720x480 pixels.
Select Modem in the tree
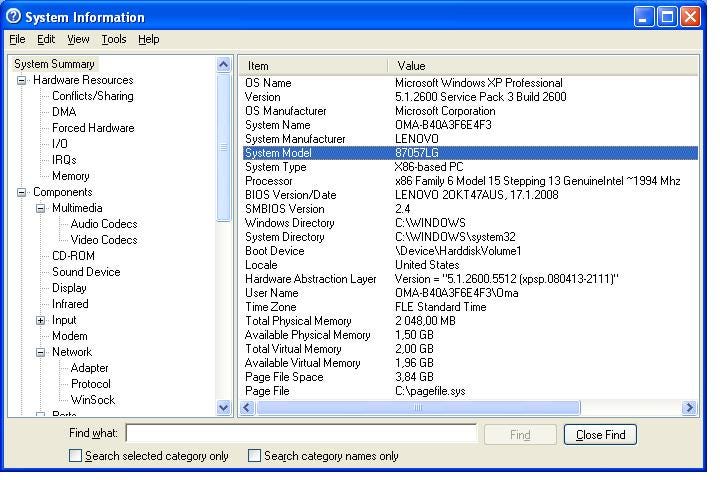coord(69,336)
